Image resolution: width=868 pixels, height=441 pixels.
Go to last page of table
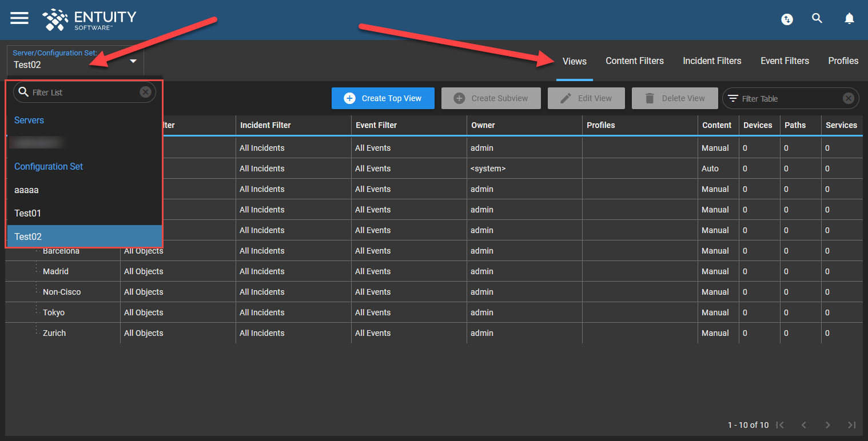point(851,425)
